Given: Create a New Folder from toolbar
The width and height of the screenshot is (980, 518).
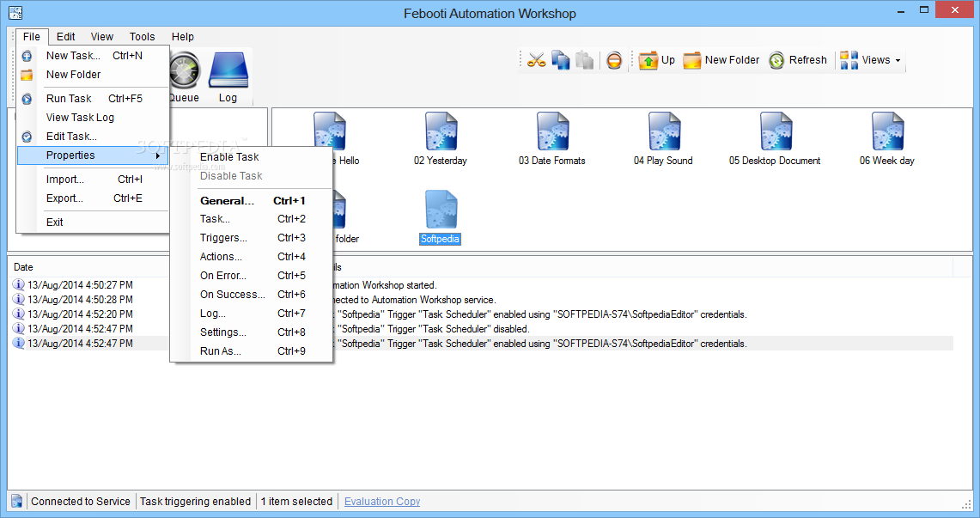Looking at the screenshot, I should (721, 60).
